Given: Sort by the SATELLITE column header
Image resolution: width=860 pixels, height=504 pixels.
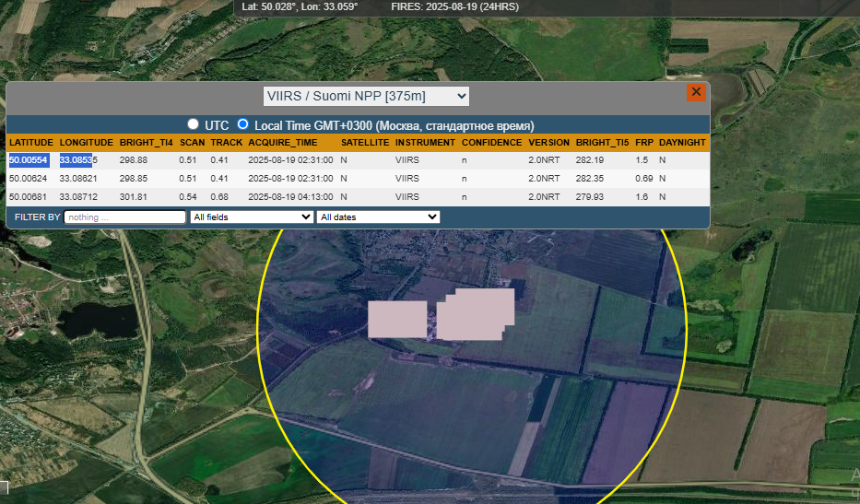Looking at the screenshot, I should click(x=365, y=143).
